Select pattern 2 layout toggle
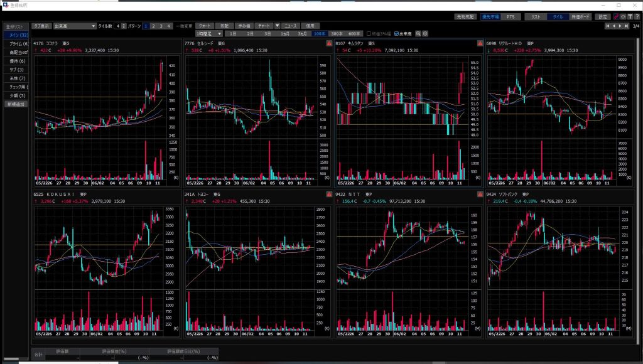This screenshot has width=643, height=364. pos(153,26)
